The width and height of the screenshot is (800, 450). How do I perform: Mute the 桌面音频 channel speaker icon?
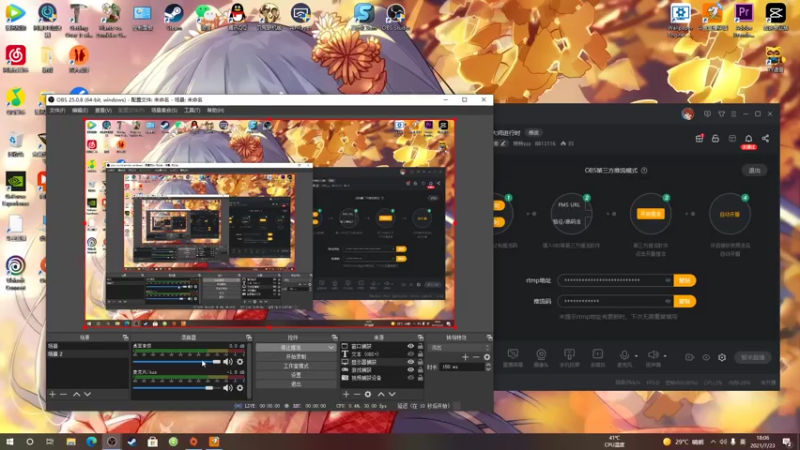[228, 362]
